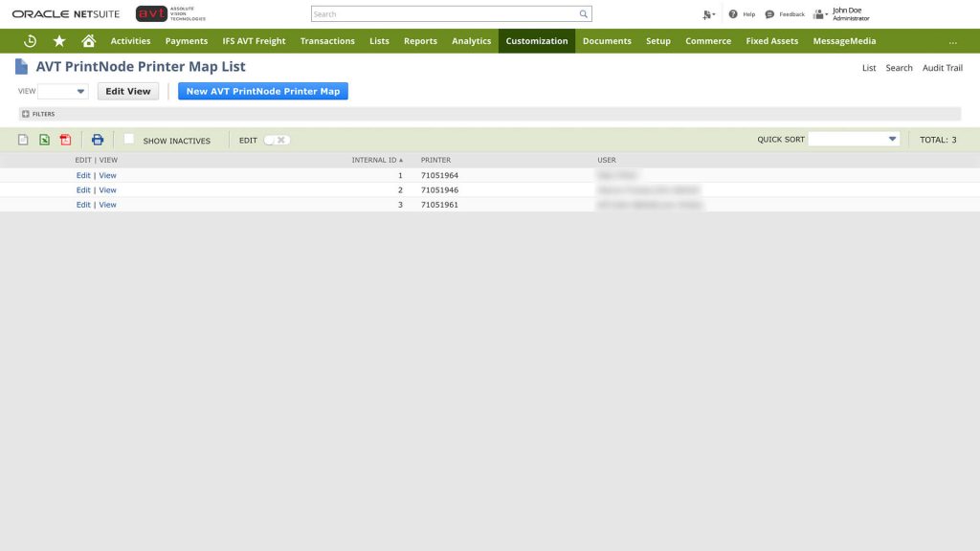Open the Analytics menu
Image resolution: width=980 pixels, height=551 pixels.
point(471,40)
